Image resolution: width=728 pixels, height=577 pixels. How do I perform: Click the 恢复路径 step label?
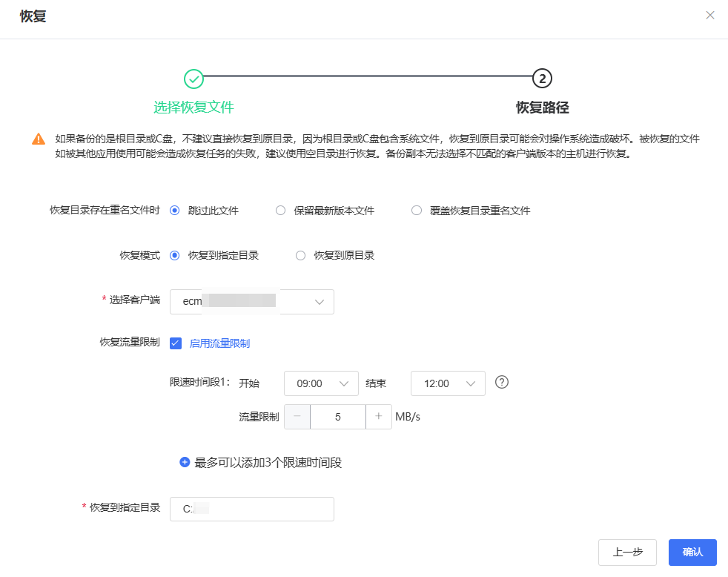click(x=542, y=108)
